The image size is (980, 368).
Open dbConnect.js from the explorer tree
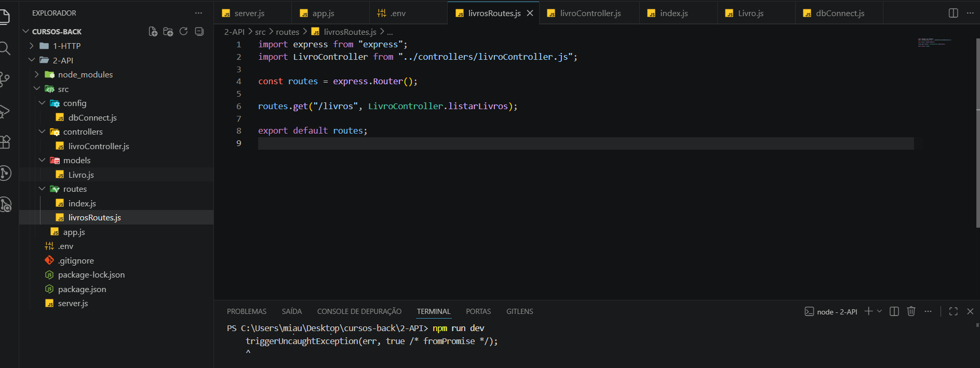116,117
